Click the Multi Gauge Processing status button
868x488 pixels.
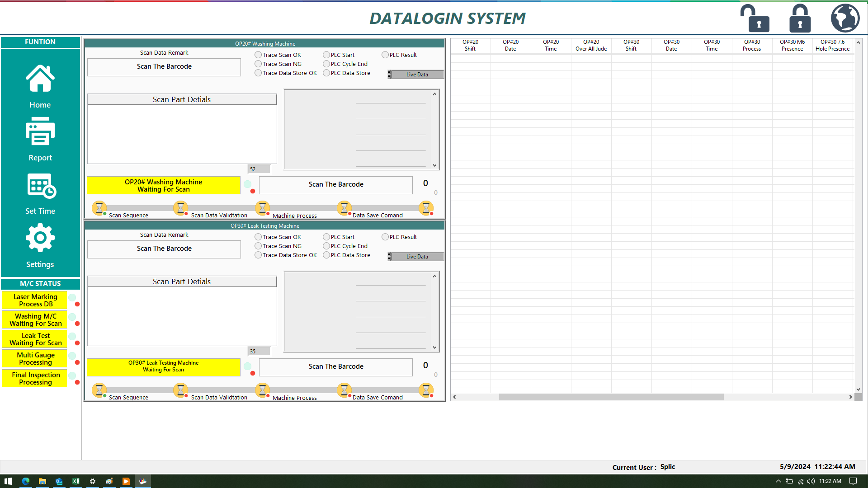coord(35,359)
